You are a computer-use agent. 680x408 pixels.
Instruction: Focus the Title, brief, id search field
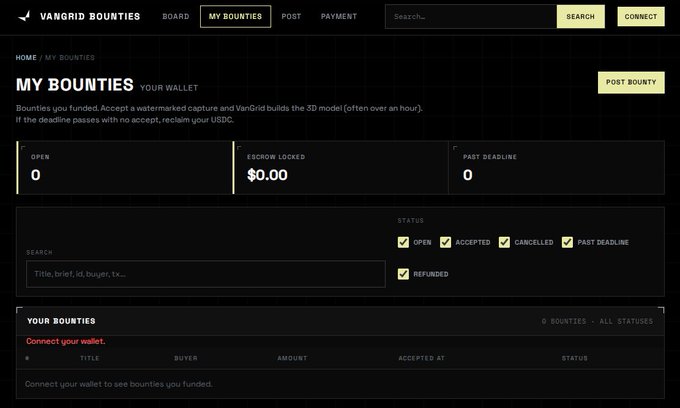206,274
